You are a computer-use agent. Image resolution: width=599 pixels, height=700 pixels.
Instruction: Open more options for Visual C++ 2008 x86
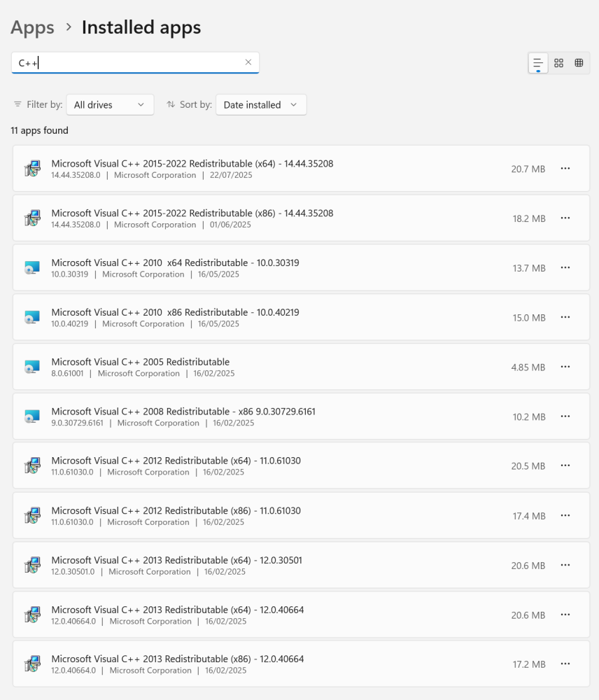[565, 416]
